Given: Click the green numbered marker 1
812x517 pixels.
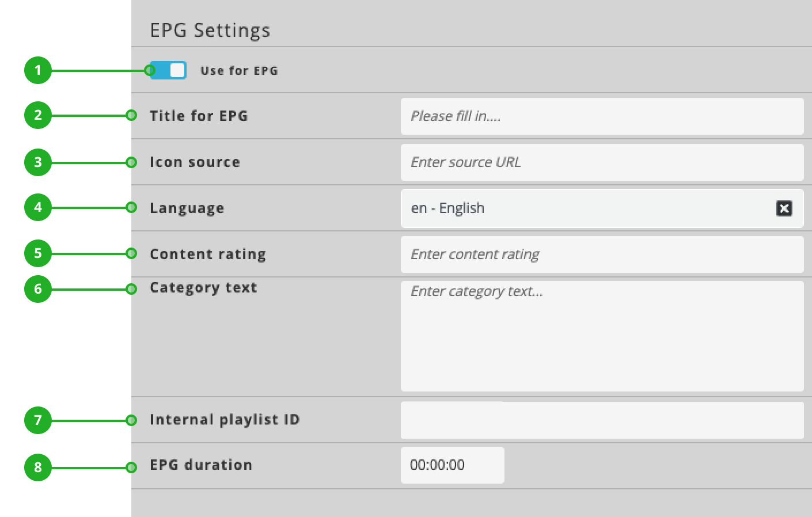Looking at the screenshot, I should click(38, 70).
